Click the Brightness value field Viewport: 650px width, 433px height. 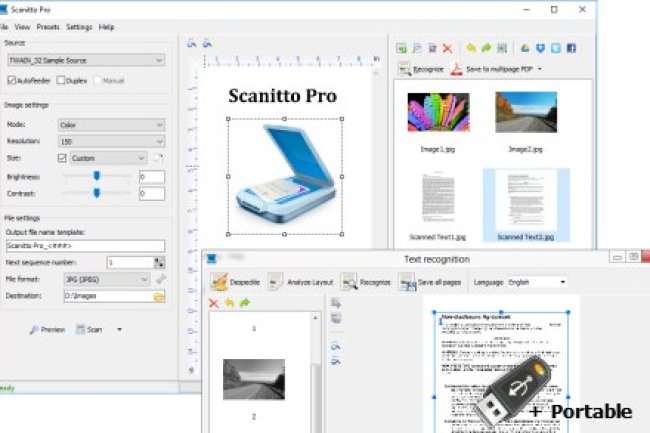pos(152,177)
